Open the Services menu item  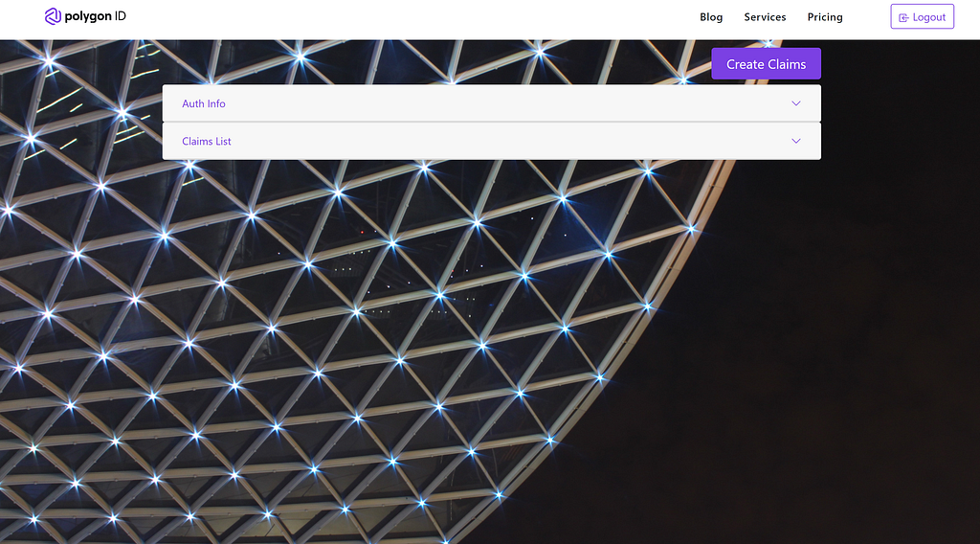point(765,17)
